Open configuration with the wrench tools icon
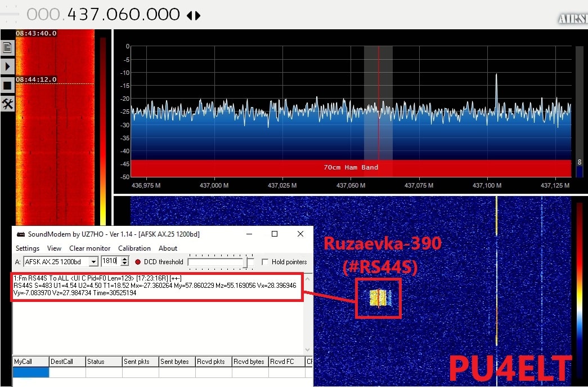The height and width of the screenshot is (387, 588). 7,104
